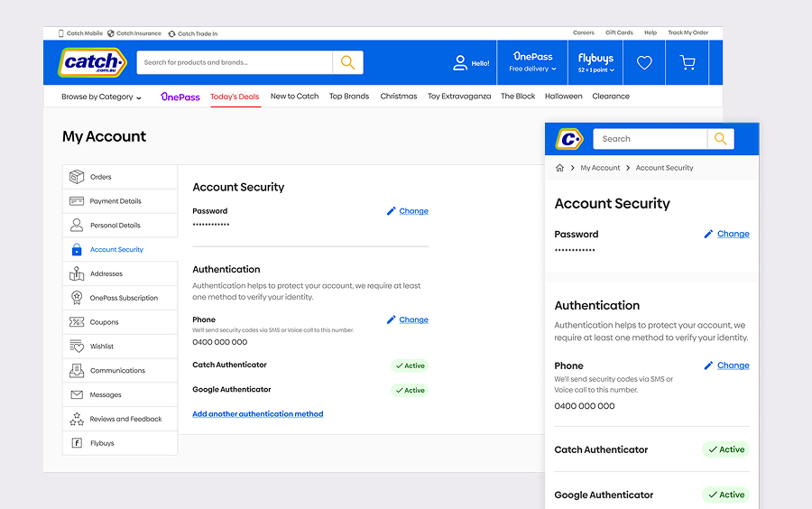
Task: Click the desktop Phone Change link
Action: click(x=414, y=320)
